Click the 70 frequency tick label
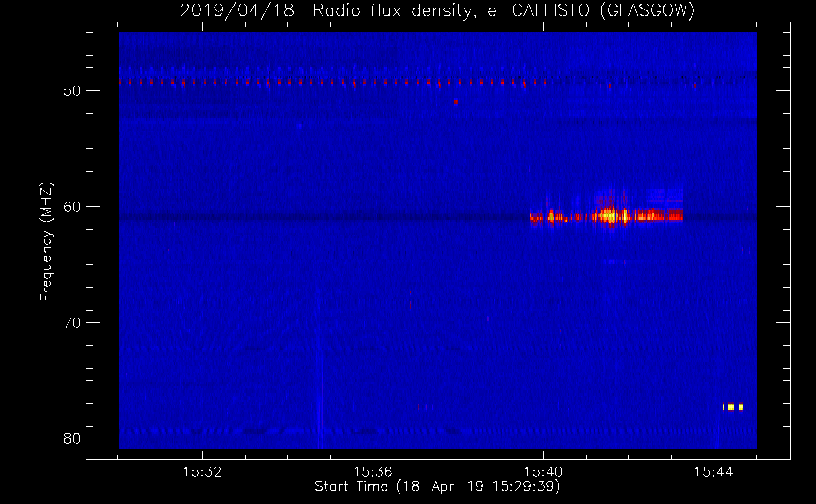 click(x=72, y=323)
